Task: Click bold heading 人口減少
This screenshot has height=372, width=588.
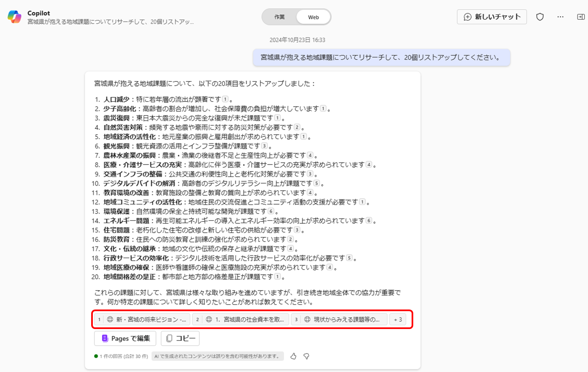Action: [x=117, y=99]
